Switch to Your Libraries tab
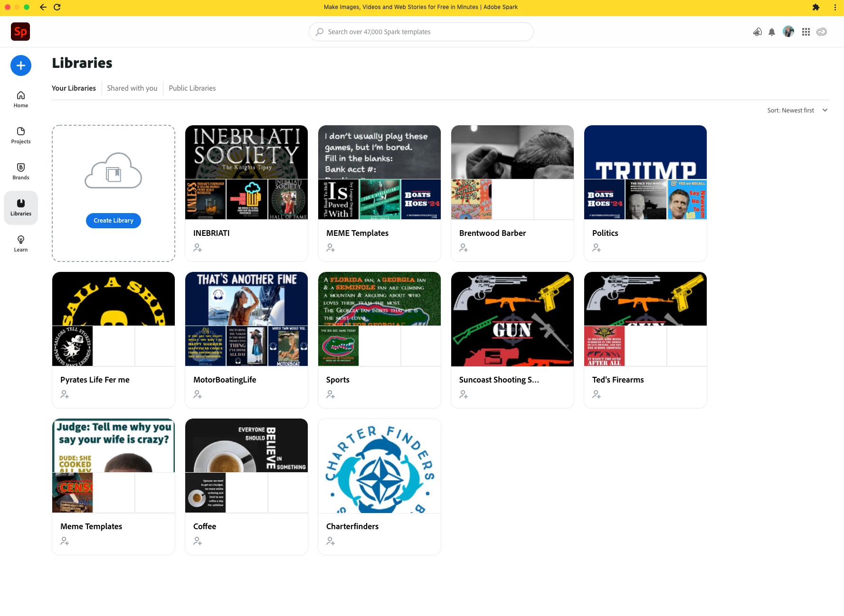Viewport: 844px width, 616px height. pos(74,88)
